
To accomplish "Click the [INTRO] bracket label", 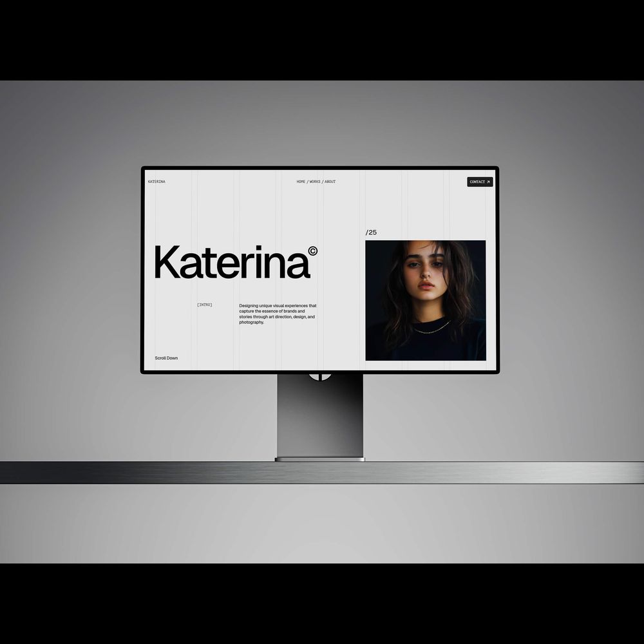I will click(204, 305).
